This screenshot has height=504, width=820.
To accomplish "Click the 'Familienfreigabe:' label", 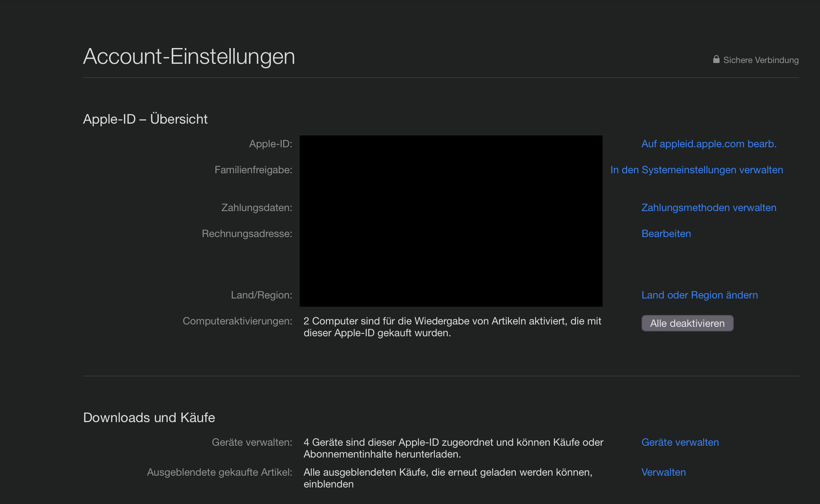I will click(253, 170).
